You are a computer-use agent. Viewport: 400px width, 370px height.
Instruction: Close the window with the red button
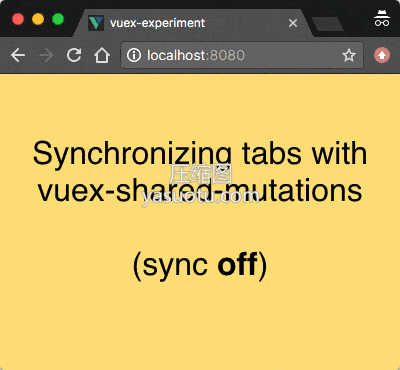click(x=18, y=19)
